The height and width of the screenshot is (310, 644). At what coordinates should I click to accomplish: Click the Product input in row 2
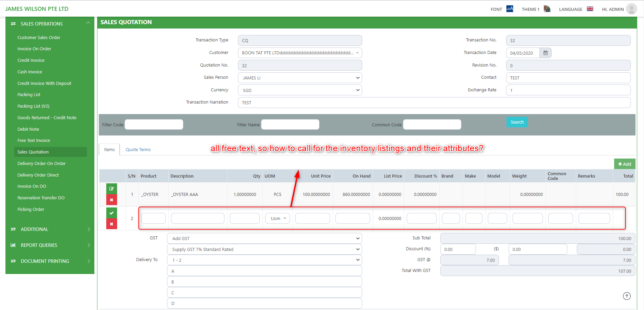[x=153, y=218]
